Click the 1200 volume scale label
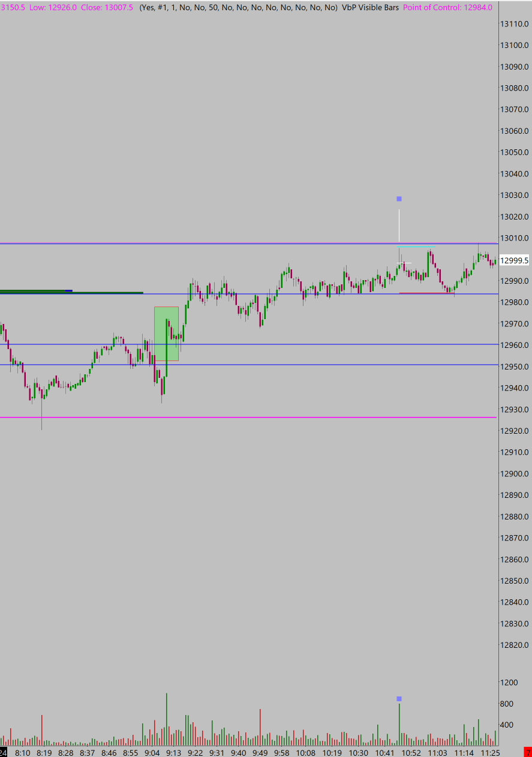 [509, 682]
